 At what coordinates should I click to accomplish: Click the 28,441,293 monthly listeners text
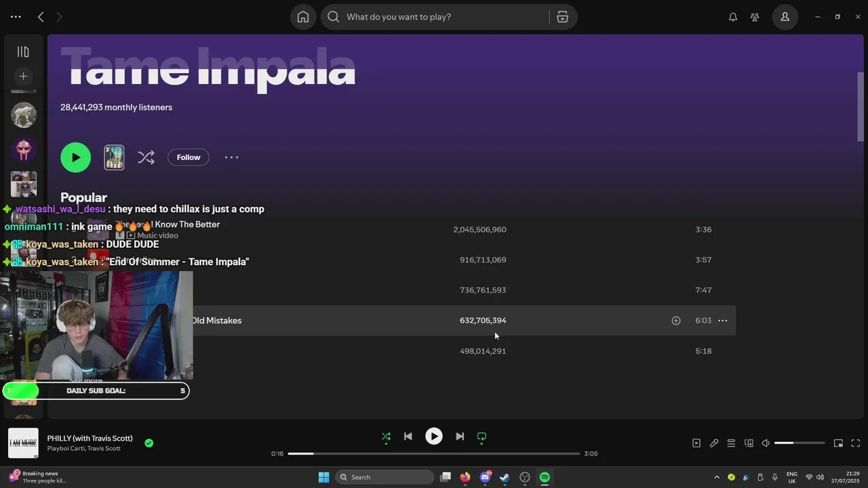point(116,107)
